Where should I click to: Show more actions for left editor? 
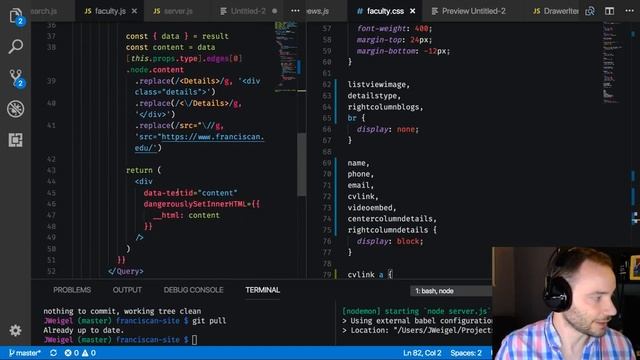point(295,11)
